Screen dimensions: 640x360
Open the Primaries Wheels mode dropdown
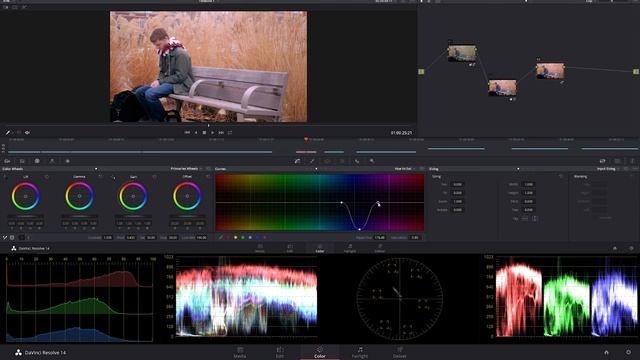(186, 169)
